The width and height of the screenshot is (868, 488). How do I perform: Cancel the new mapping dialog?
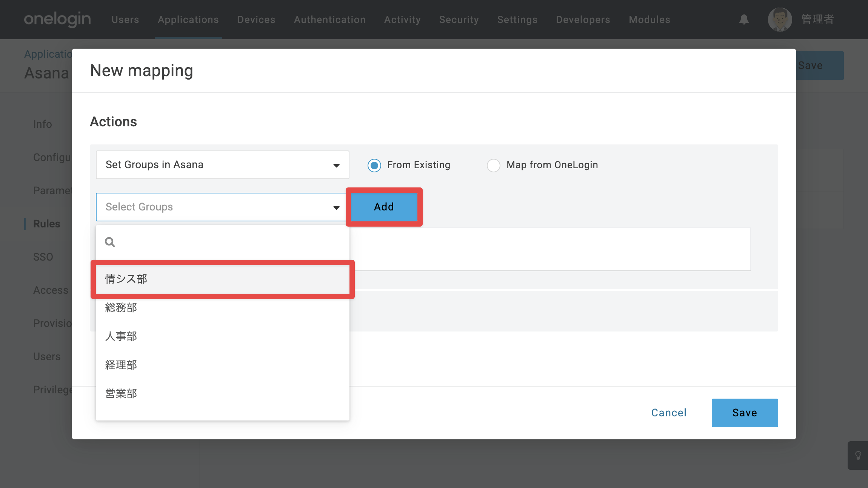pyautogui.click(x=669, y=413)
